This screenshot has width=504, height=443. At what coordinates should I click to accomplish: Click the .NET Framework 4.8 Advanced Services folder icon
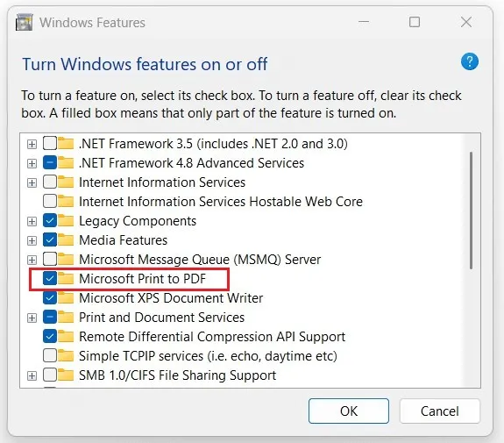click(x=66, y=163)
